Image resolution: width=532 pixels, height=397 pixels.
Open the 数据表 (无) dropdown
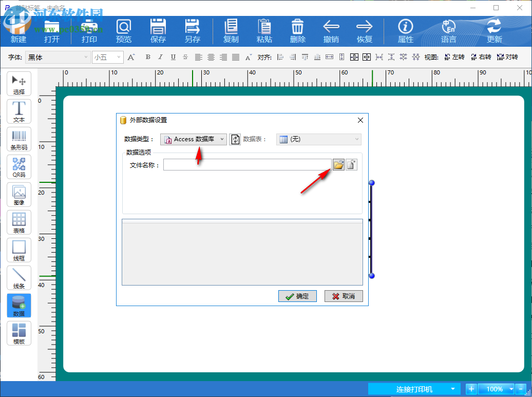318,139
